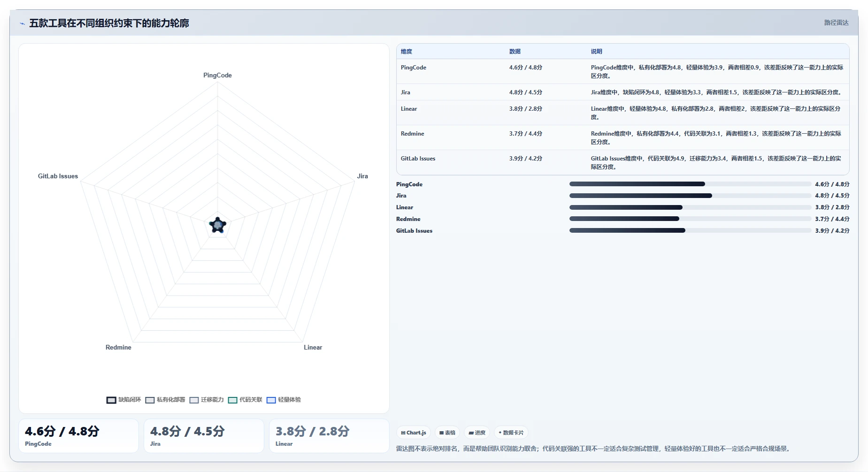Click the Linear progress bar
The height and width of the screenshot is (472, 868).
coord(690,207)
